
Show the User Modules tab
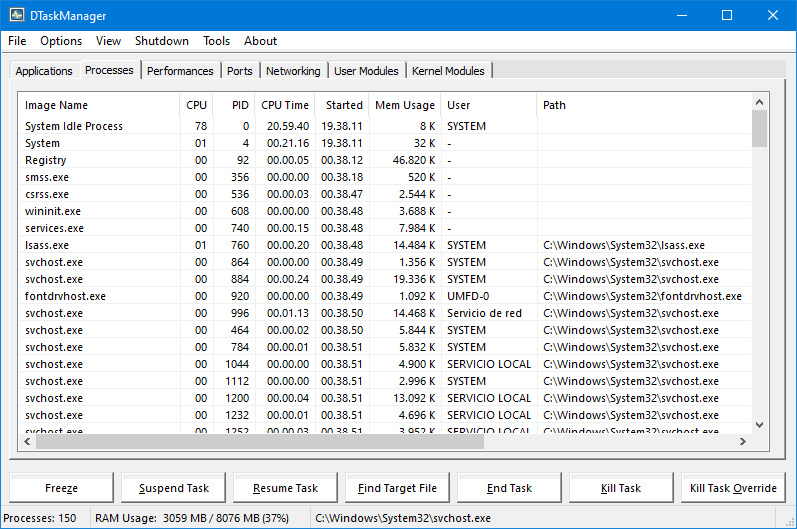(366, 71)
